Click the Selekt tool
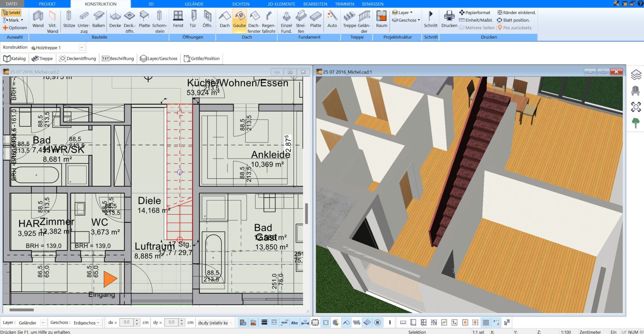This screenshot has width=644, height=334. 11,13
